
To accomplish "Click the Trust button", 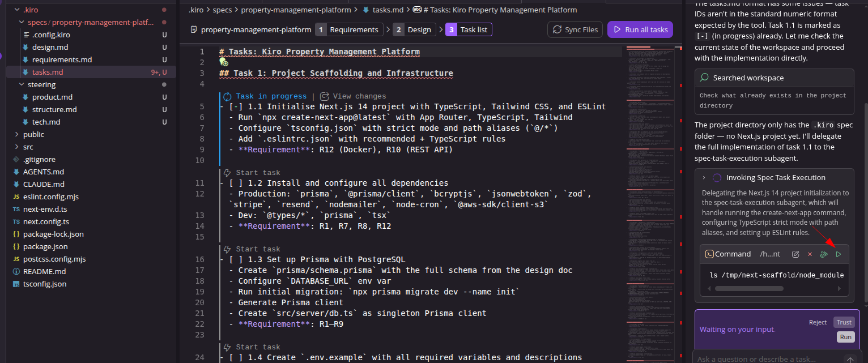I will click(844, 322).
